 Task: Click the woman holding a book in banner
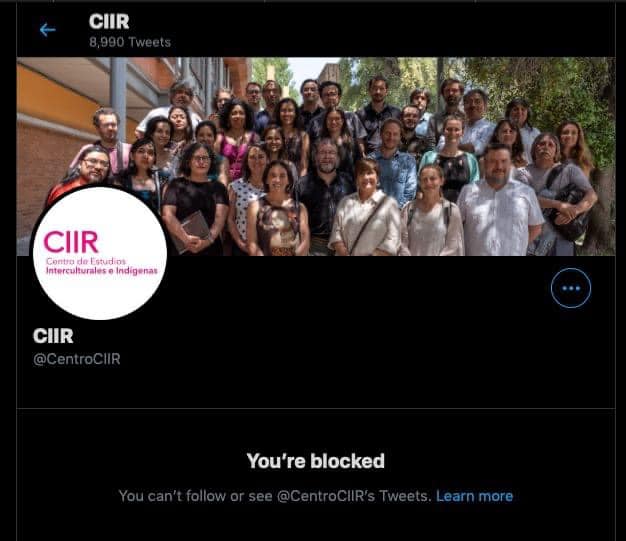point(195,200)
